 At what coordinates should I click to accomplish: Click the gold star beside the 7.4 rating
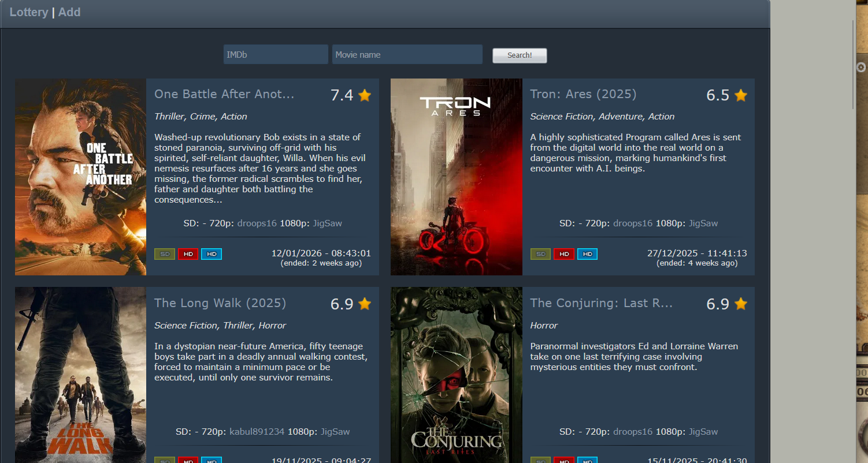click(x=365, y=95)
